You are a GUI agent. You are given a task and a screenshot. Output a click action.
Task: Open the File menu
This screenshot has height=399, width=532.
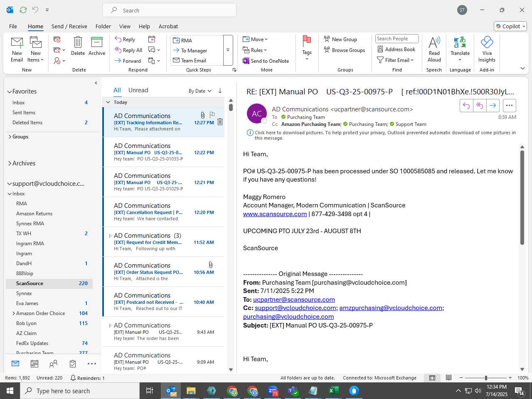pyautogui.click(x=13, y=26)
